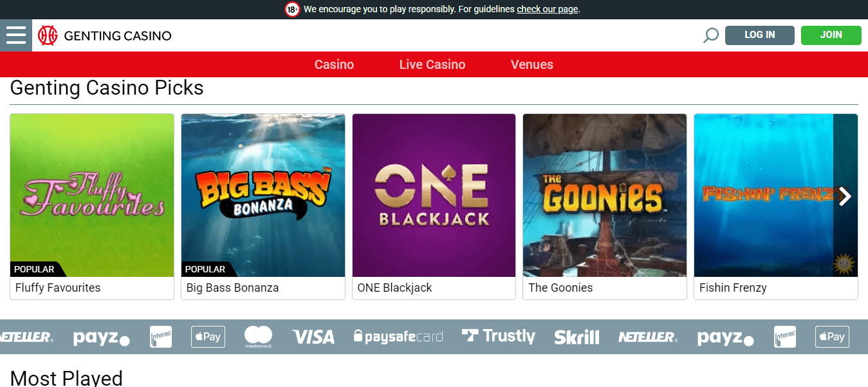Click the Mastercard payment logo

(x=258, y=337)
